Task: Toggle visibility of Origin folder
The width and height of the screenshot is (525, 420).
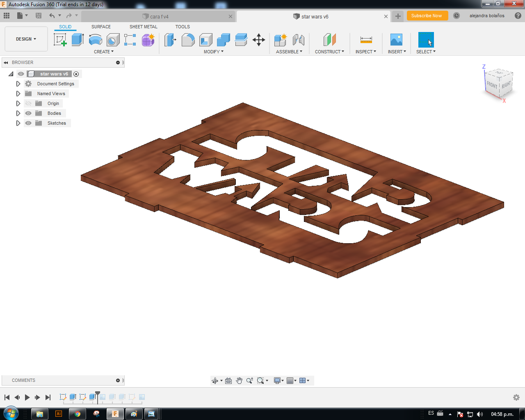Action: pyautogui.click(x=28, y=103)
